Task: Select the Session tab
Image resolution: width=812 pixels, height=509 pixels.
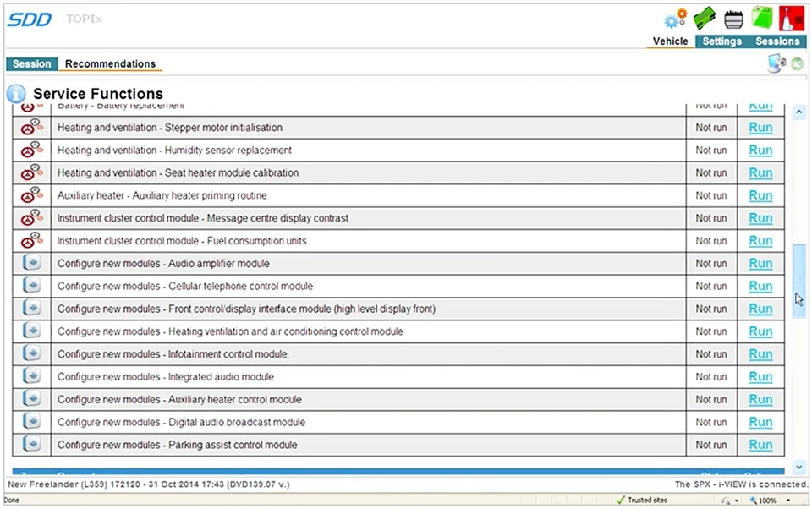Action: pyautogui.click(x=31, y=63)
